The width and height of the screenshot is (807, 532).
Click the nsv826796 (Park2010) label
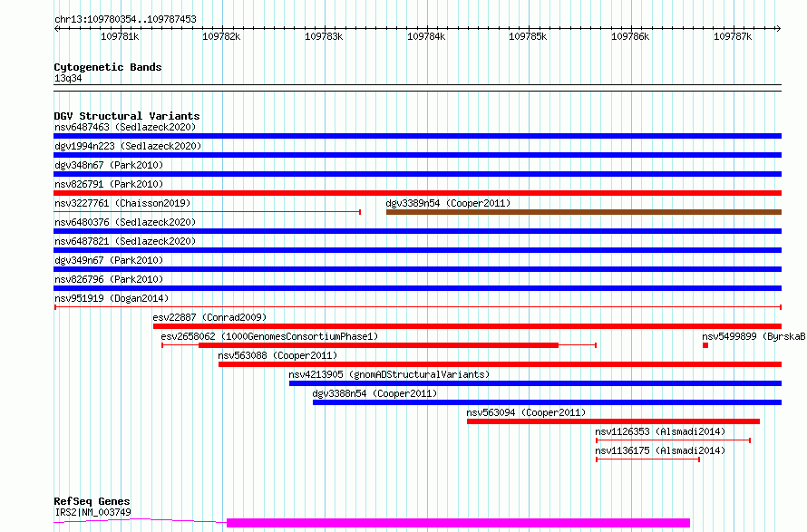click(x=109, y=279)
